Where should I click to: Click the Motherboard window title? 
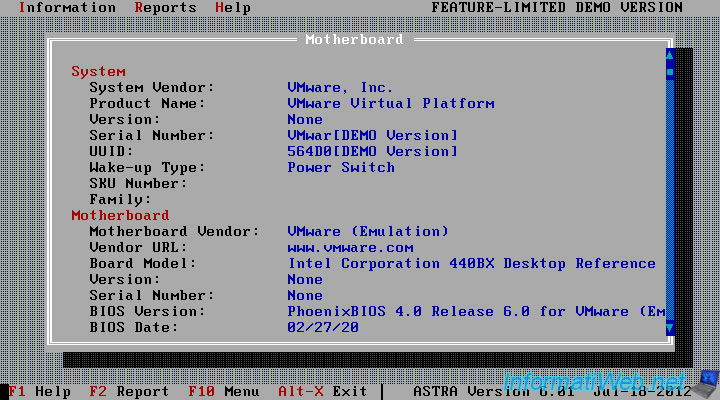pyautogui.click(x=354, y=39)
